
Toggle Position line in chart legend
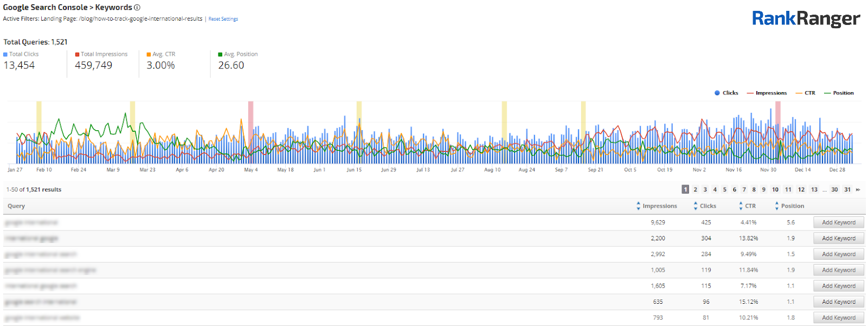coord(839,93)
